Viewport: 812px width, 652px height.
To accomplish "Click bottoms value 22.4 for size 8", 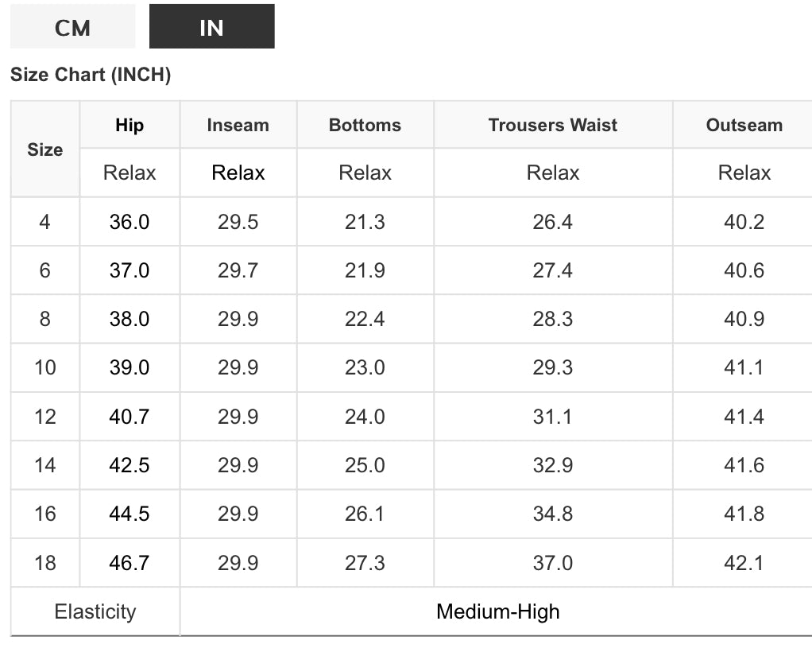I will [365, 320].
